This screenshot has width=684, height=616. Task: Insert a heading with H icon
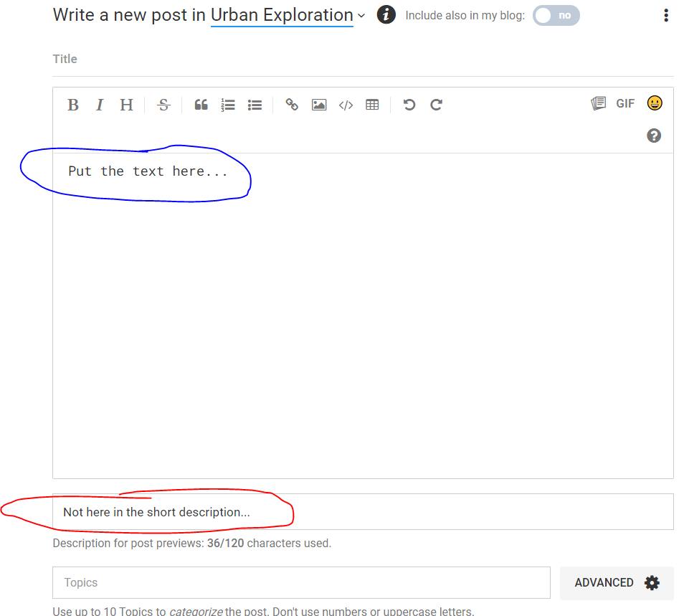click(126, 105)
